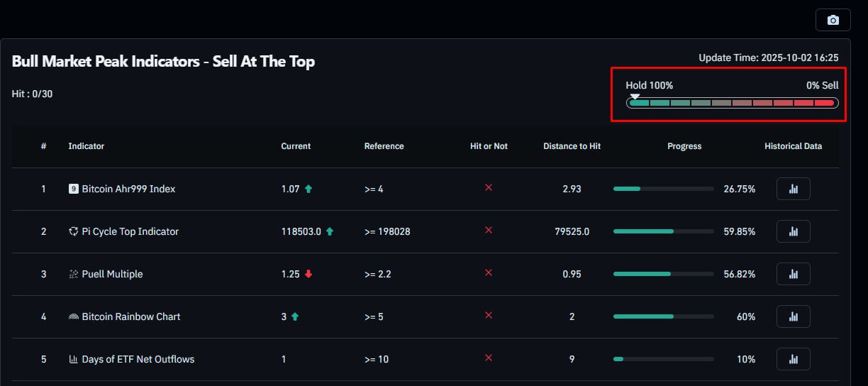Open historical data chart for Pi Cycle Top
The image size is (868, 386).
point(794,232)
